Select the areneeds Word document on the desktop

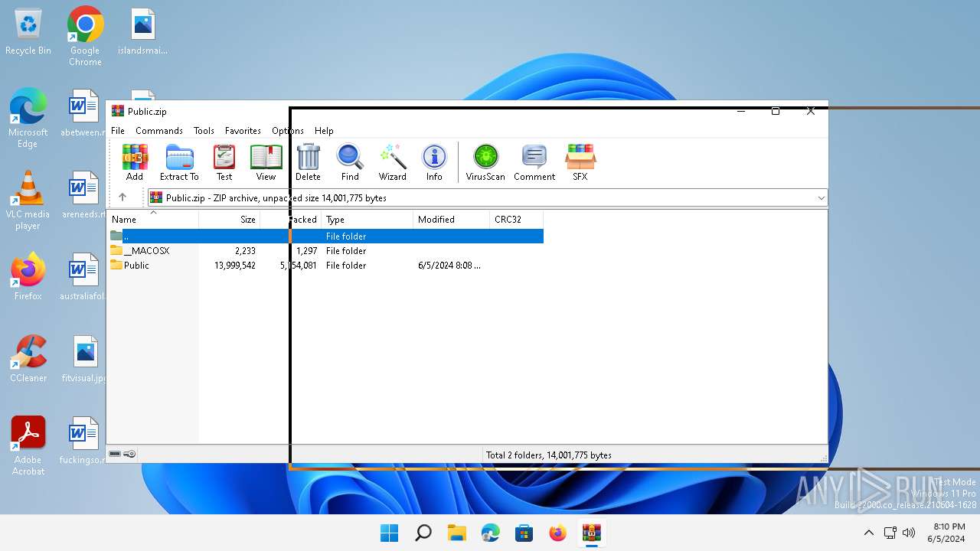click(x=83, y=195)
